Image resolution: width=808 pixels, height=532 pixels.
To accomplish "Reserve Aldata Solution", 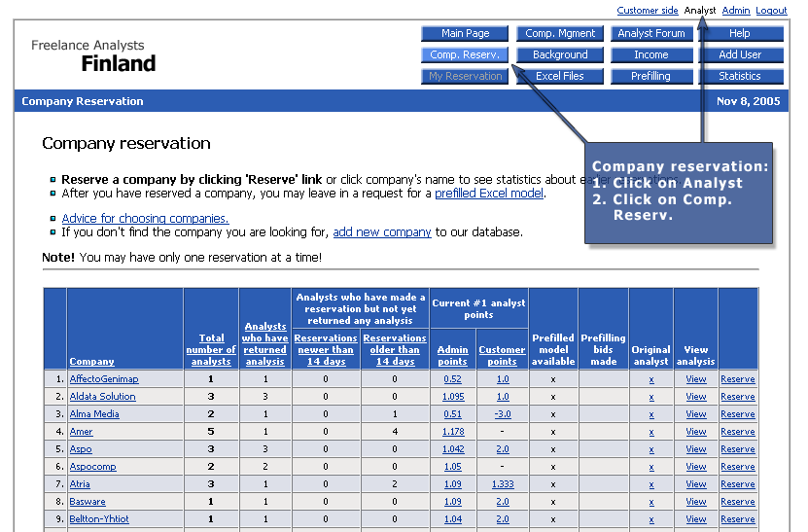I will (738, 397).
